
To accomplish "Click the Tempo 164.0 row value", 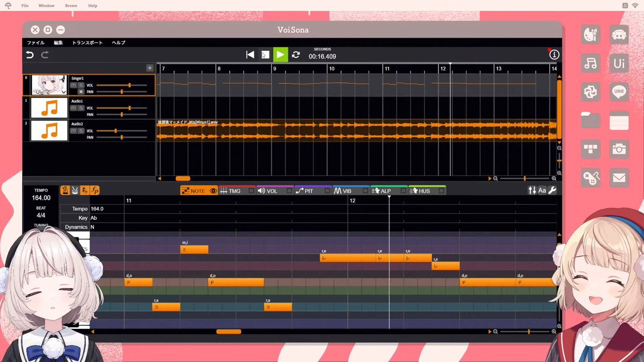I will click(x=97, y=209).
